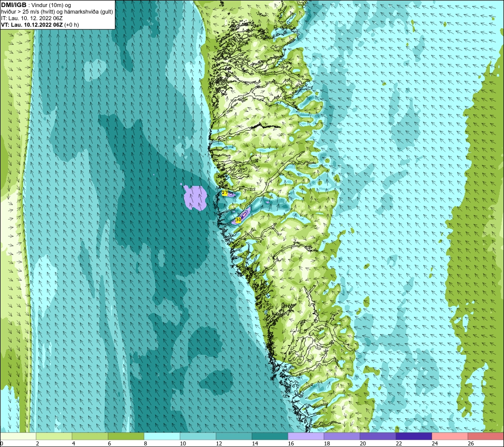The height and width of the screenshot is (447, 504).
Task: Click the DMI/IGB title text
Action: point(14,5)
